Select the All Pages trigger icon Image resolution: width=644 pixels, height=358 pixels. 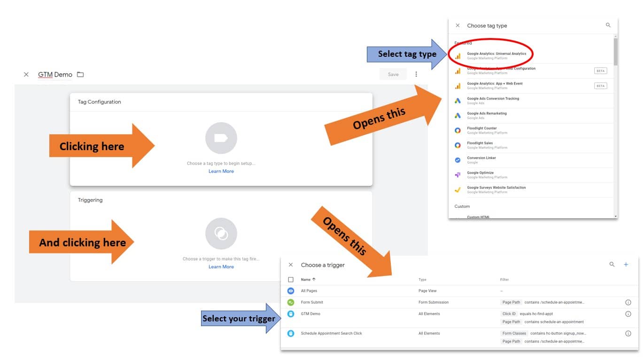(291, 291)
